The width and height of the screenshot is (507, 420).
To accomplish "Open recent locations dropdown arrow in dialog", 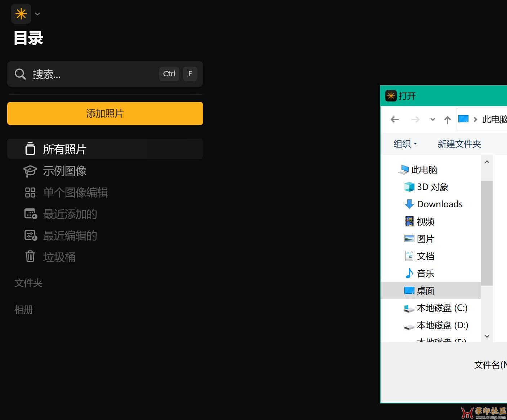I will tap(432, 119).
